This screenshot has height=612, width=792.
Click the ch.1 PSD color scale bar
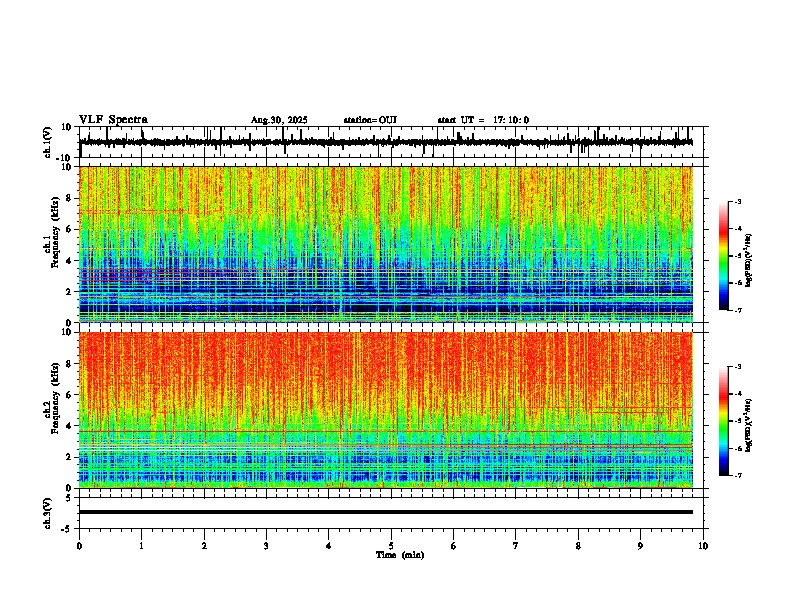click(723, 256)
